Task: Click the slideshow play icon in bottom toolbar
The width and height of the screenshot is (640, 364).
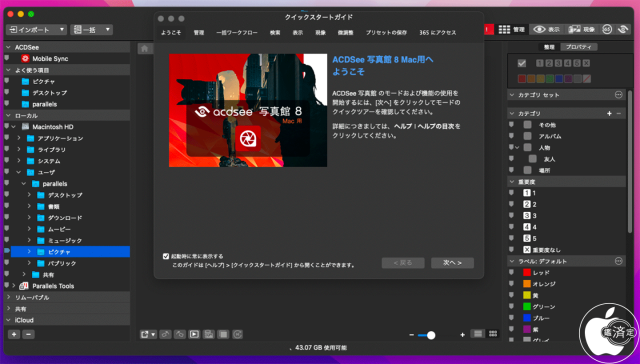Action: click(x=194, y=334)
